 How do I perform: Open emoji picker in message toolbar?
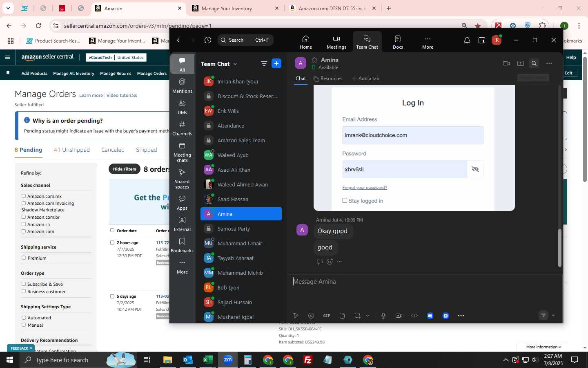tap(311, 316)
